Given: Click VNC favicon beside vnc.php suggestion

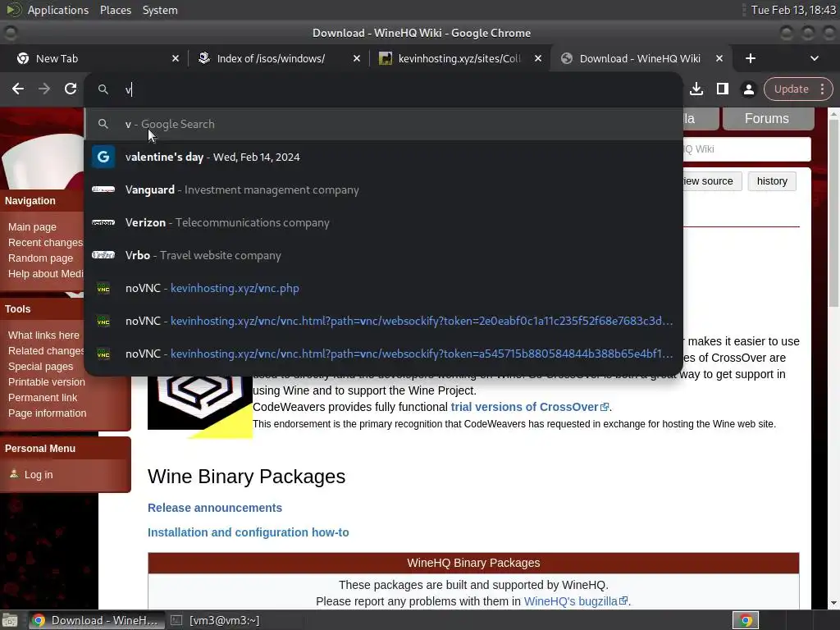Looking at the screenshot, I should [103, 288].
